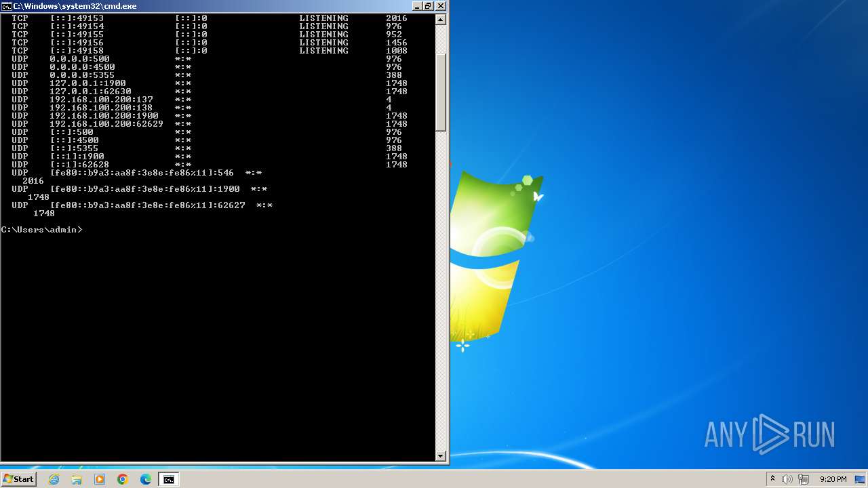The image size is (868, 488).
Task: Open cmd.exe window system menu icon
Action: (x=6, y=6)
